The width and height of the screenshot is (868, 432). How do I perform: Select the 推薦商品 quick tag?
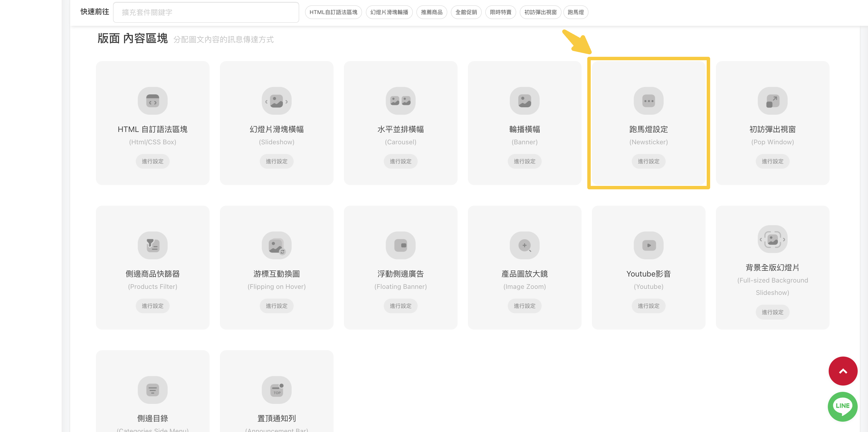click(x=432, y=12)
